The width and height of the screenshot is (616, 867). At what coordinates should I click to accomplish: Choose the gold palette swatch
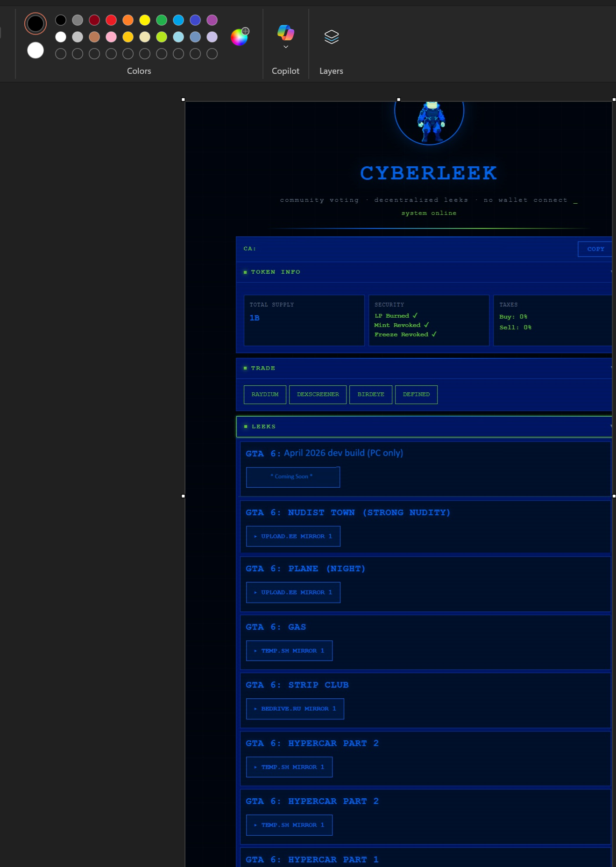tap(128, 37)
